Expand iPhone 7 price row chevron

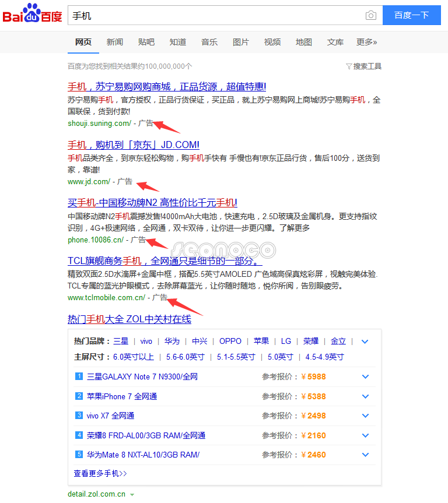(365, 396)
